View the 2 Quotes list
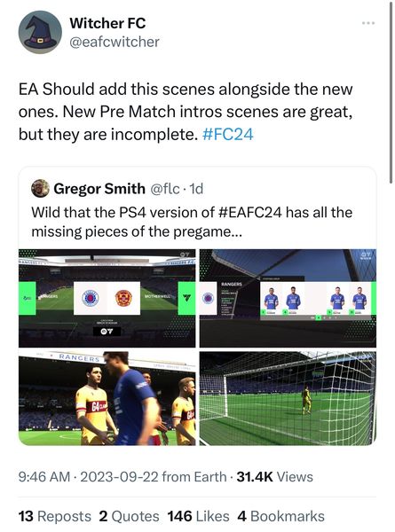 click(x=129, y=516)
